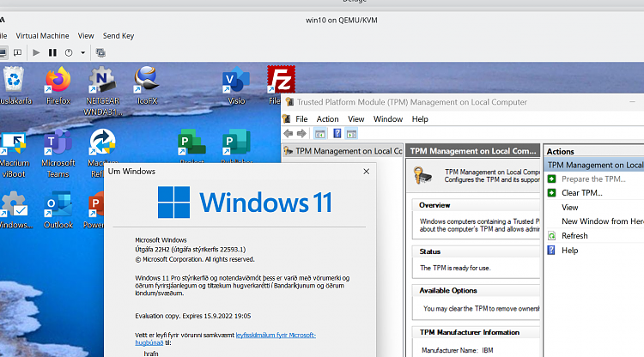This screenshot has width=644, height=357.
Task: Open View submenu in Actions pane
Action: point(569,207)
